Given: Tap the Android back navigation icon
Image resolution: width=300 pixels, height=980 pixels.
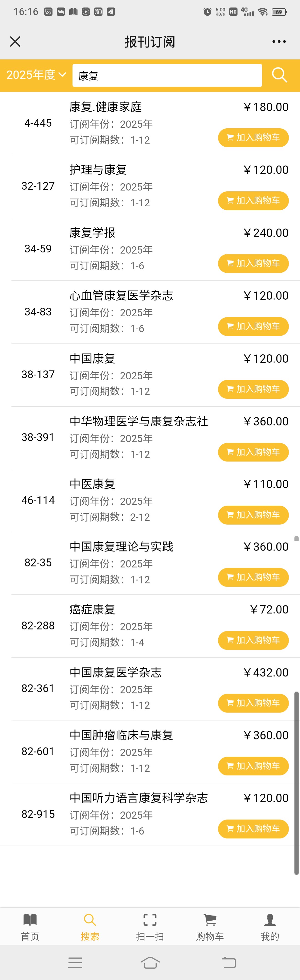Looking at the screenshot, I should pos(229,963).
